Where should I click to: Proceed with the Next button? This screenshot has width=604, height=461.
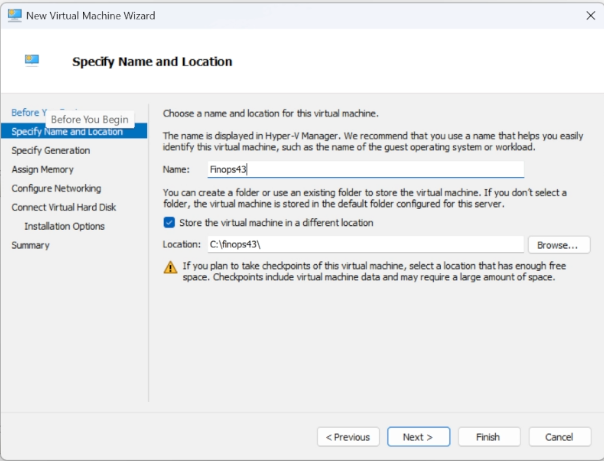[418, 437]
